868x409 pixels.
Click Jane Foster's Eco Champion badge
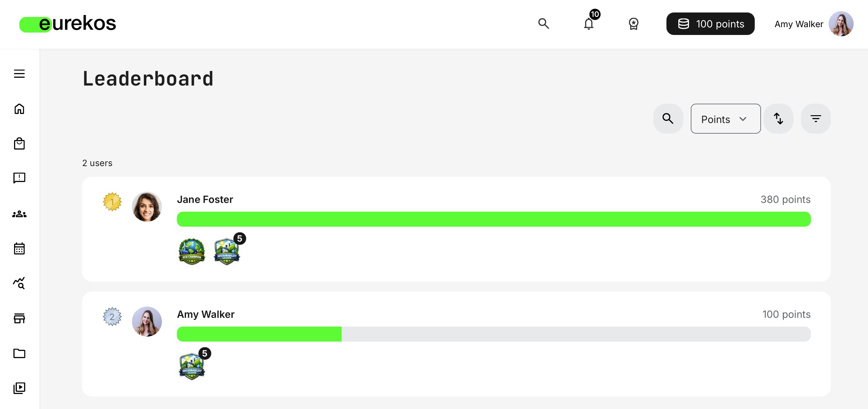click(x=192, y=252)
